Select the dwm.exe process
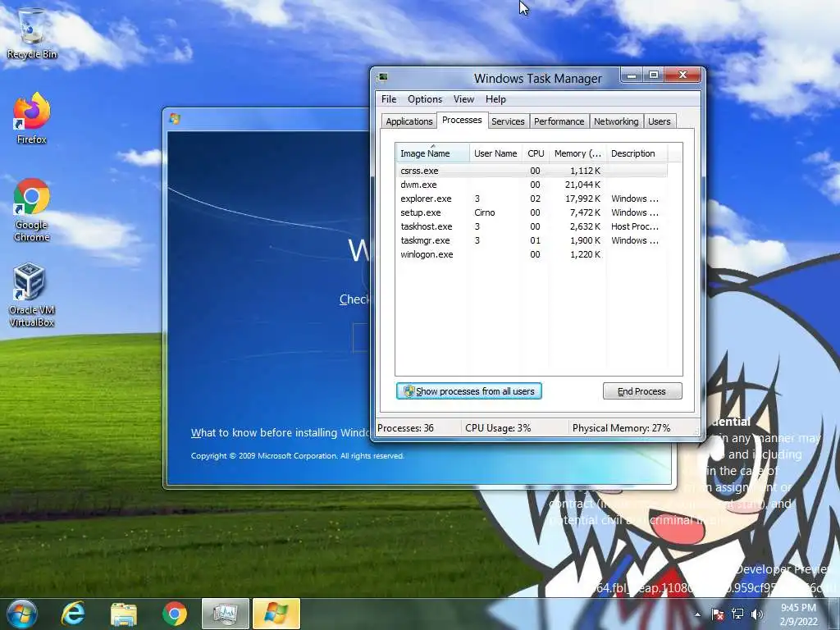The height and width of the screenshot is (630, 840). 532,185
